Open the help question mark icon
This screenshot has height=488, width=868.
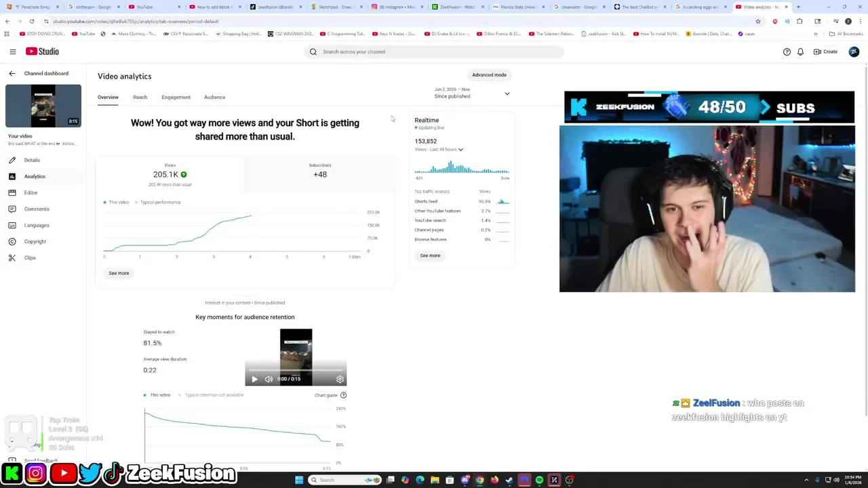pyautogui.click(x=787, y=52)
